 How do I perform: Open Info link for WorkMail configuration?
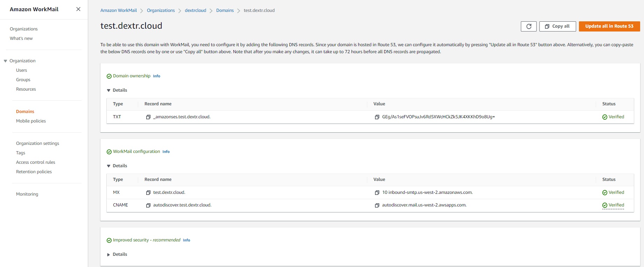(x=166, y=152)
